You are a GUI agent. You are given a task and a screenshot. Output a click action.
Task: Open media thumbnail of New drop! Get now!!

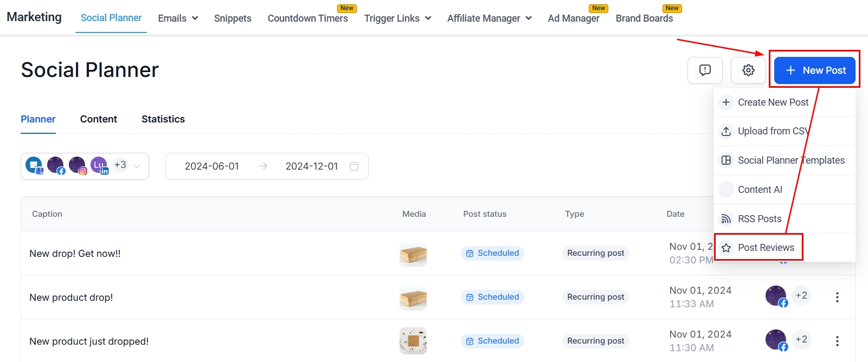413,254
